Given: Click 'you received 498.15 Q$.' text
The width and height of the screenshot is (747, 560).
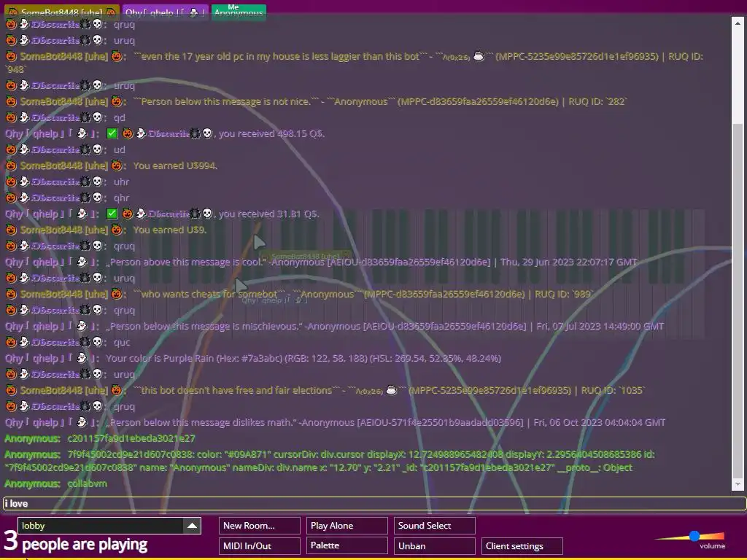Looking at the screenshot, I should [271, 134].
